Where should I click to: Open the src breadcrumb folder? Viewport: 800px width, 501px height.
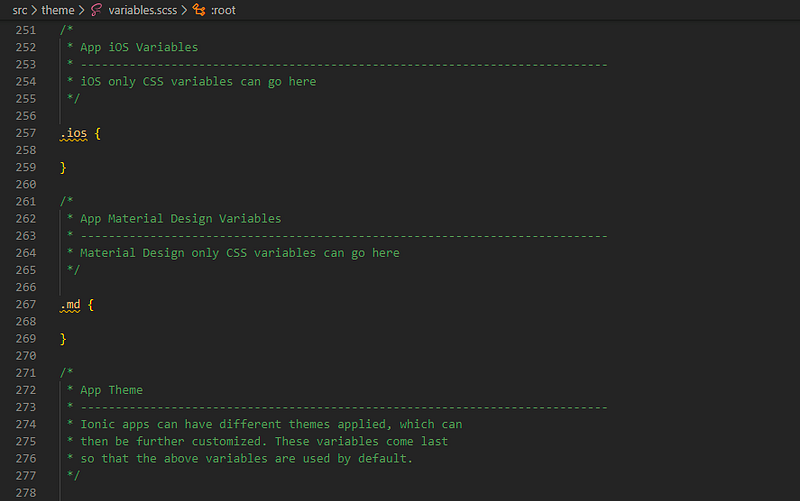(x=20, y=10)
